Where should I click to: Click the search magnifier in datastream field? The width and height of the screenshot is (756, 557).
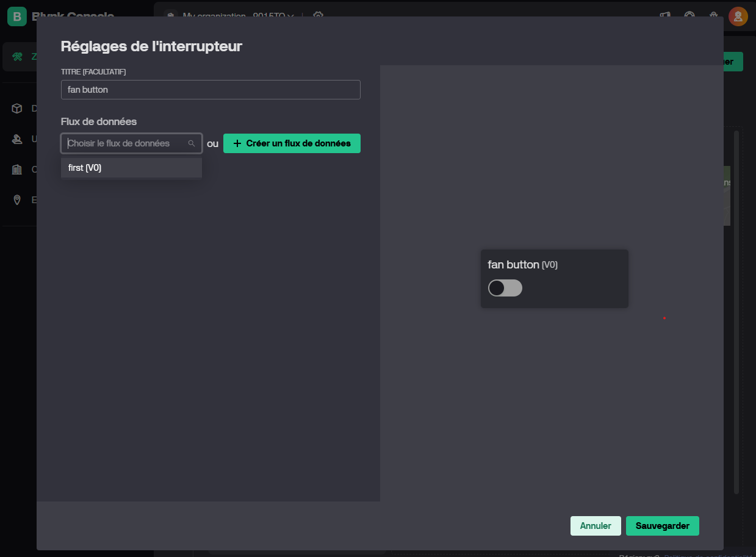coord(192,143)
